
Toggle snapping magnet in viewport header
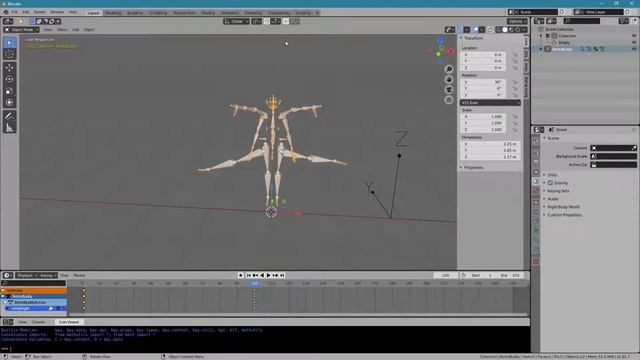(267, 21)
